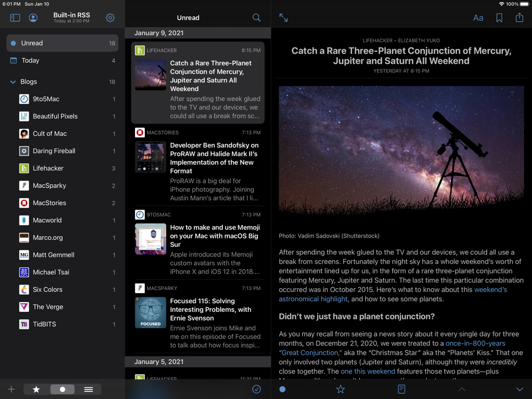Screen dimensions: 532x399
Task: Open the Michael Tsai feed
Action: pyautogui.click(x=67, y=272)
